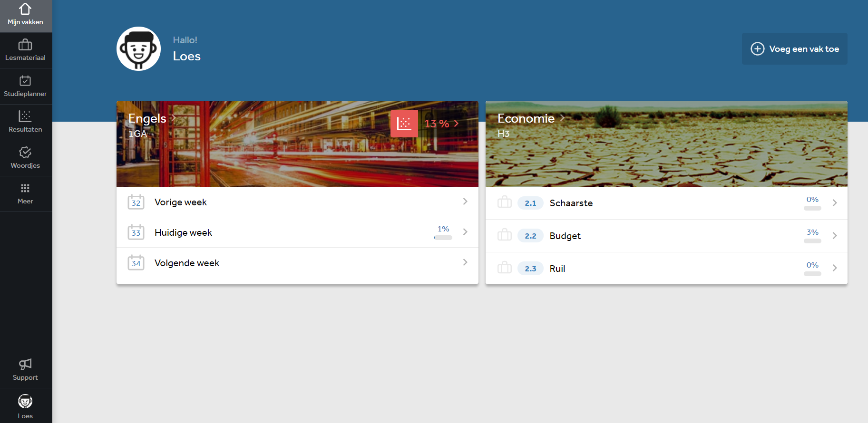Open the 13 % results link
Viewport: 868px width, 423px height.
437,124
